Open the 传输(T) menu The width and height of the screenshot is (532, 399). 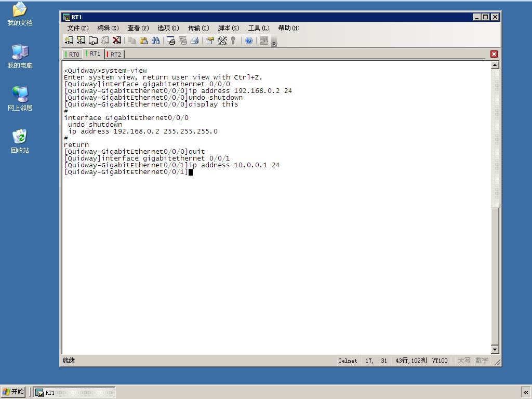198,28
